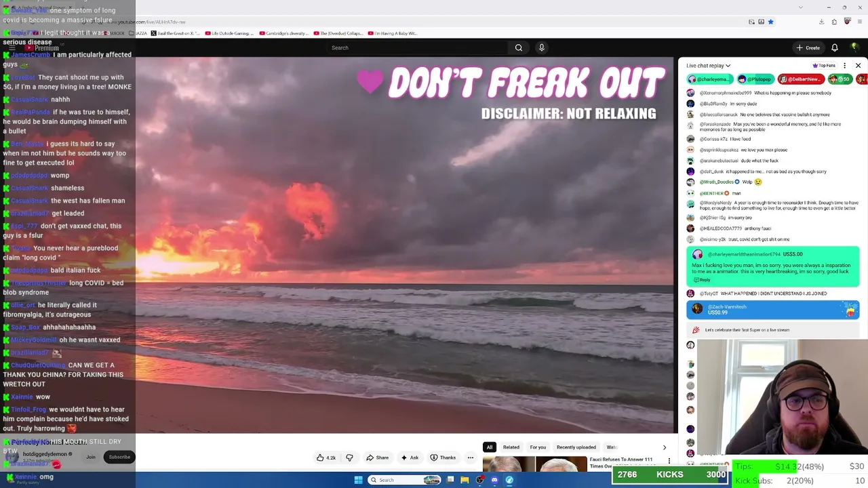Open browser tab list chevron

click(801, 7)
